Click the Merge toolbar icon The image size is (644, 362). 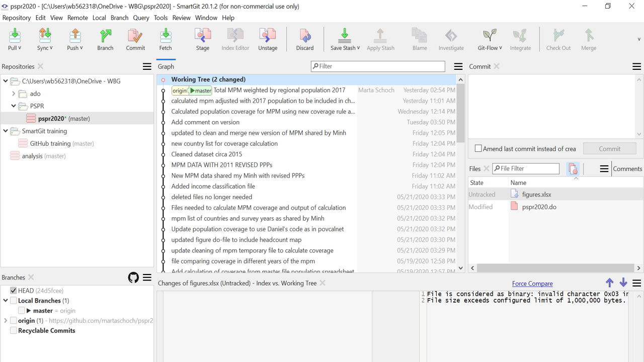[x=589, y=36]
